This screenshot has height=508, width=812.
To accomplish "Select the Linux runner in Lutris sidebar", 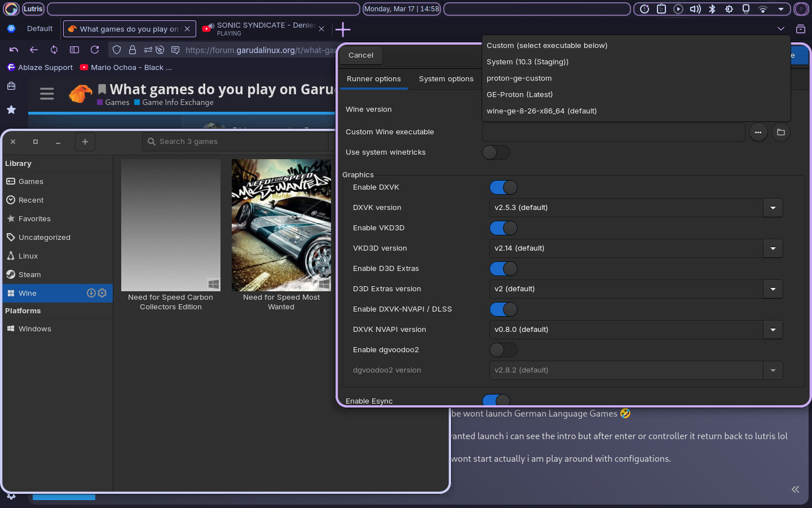I will 58,256.
